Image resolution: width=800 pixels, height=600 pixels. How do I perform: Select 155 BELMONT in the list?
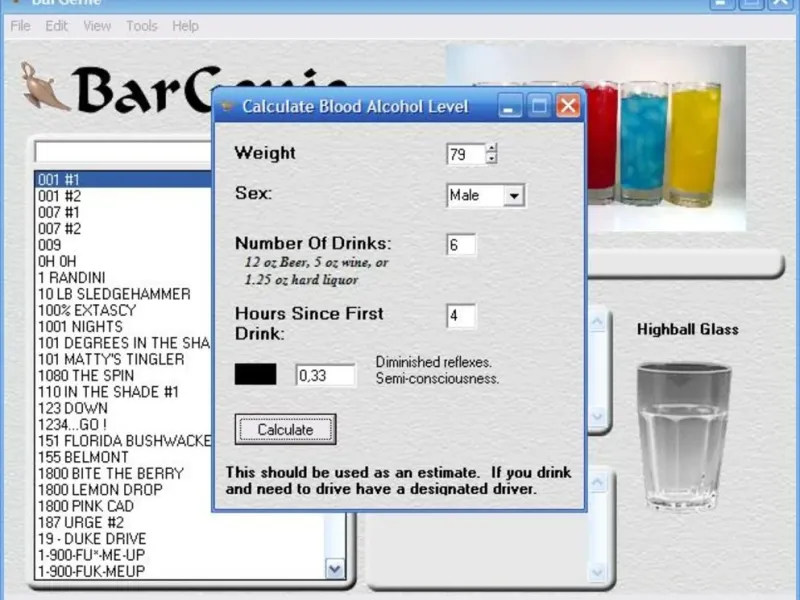coord(123,457)
